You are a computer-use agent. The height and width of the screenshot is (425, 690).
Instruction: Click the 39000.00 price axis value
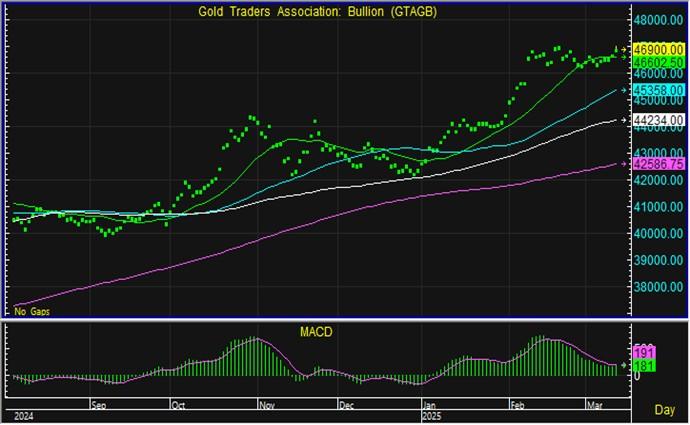[658, 260]
